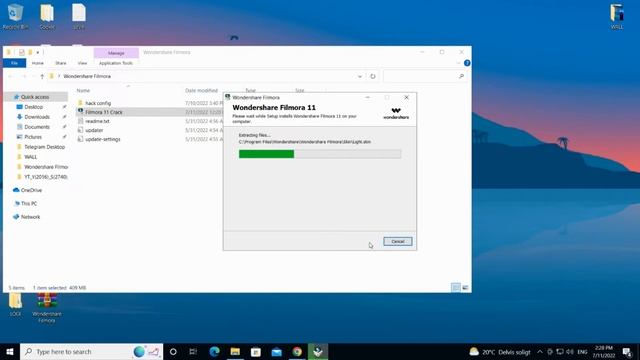This screenshot has width=640, height=360.
Task: Open Telegram Desktop folder in sidebar
Action: point(44,147)
